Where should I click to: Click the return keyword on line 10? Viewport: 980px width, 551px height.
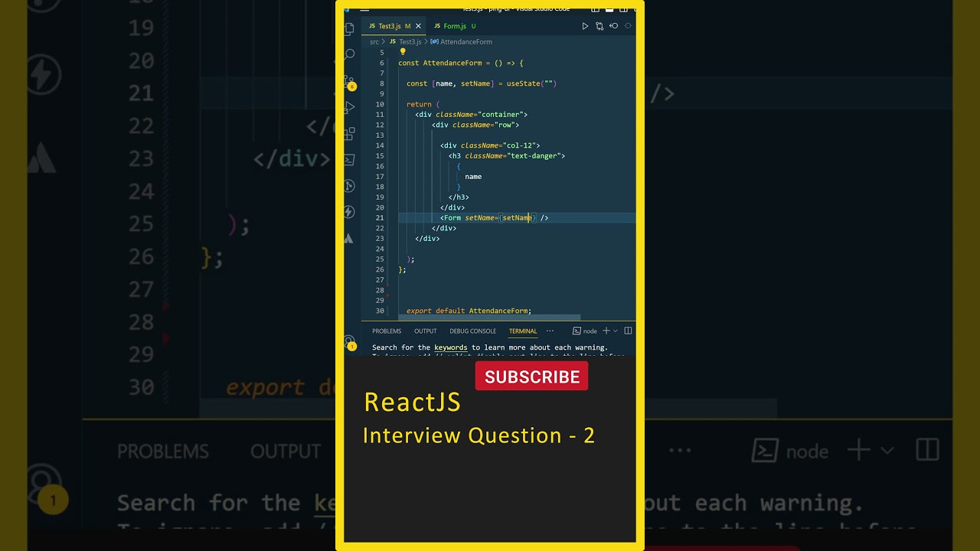[x=419, y=104]
